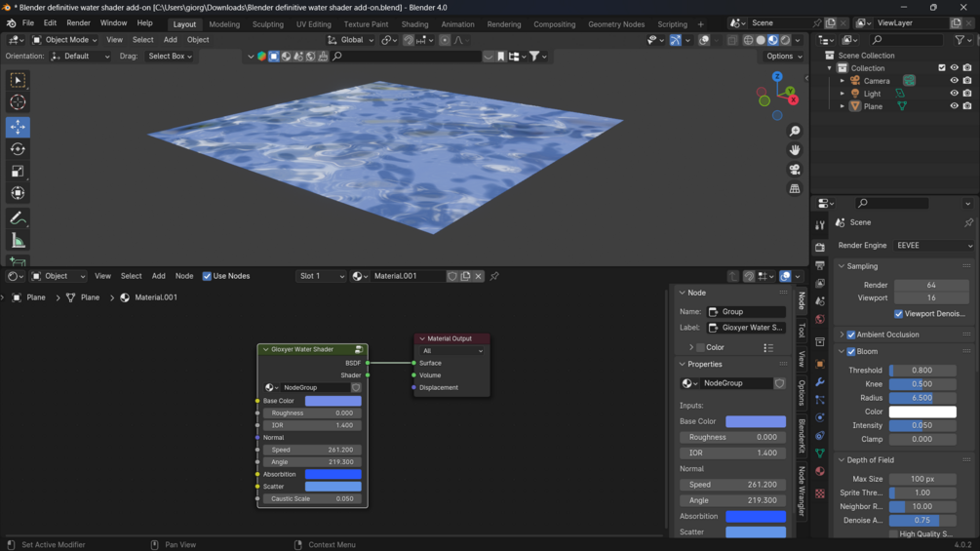Viewport: 980px width, 551px height.
Task: Open the Render Engine EEVEE dropdown
Action: coord(933,246)
